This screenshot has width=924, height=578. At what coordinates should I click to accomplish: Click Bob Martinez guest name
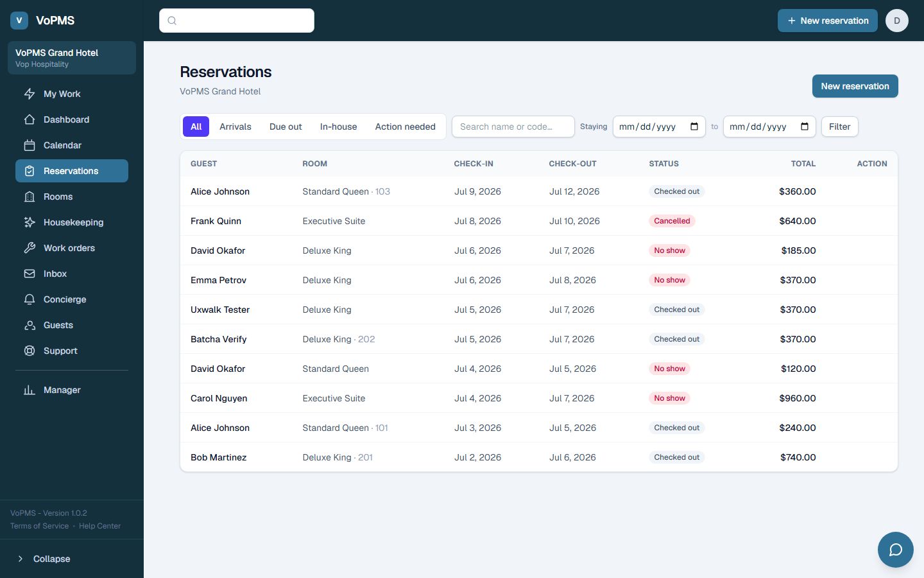point(219,457)
